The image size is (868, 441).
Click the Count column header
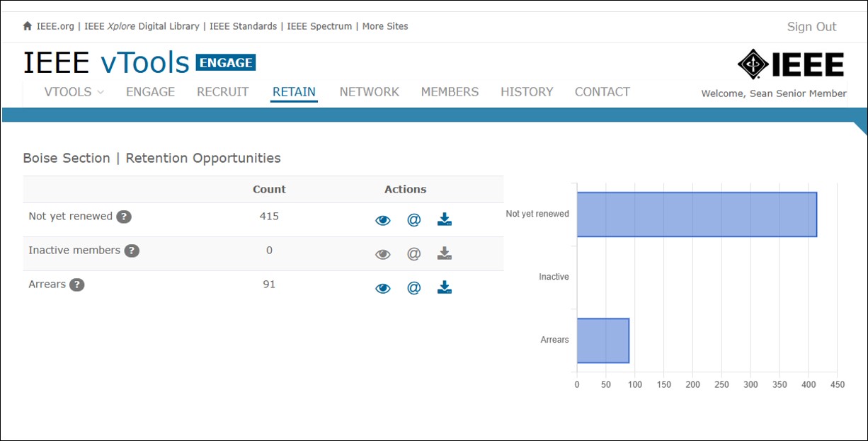click(269, 189)
